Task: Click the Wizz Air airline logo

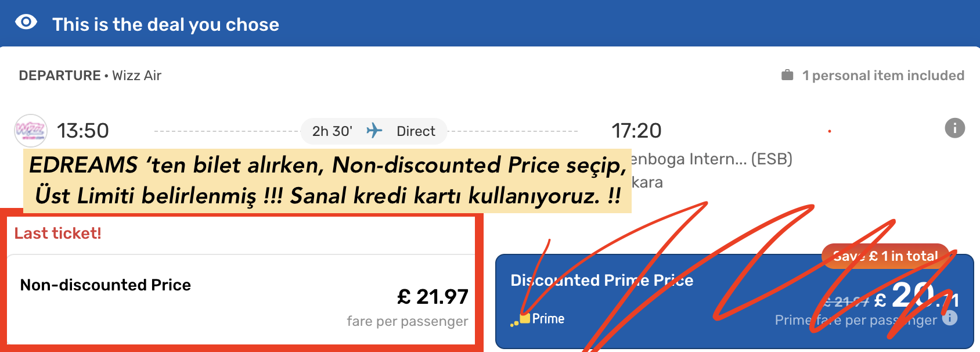Action: tap(30, 131)
